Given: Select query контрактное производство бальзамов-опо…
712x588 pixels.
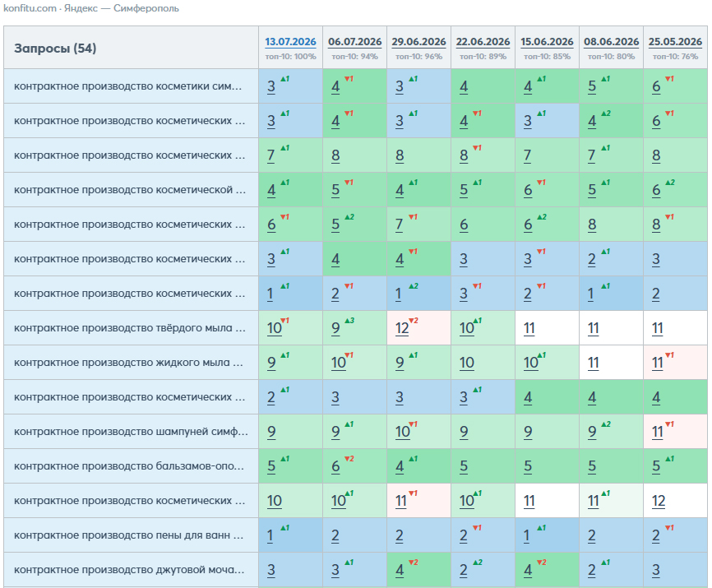Looking at the screenshot, I should (x=129, y=465).
